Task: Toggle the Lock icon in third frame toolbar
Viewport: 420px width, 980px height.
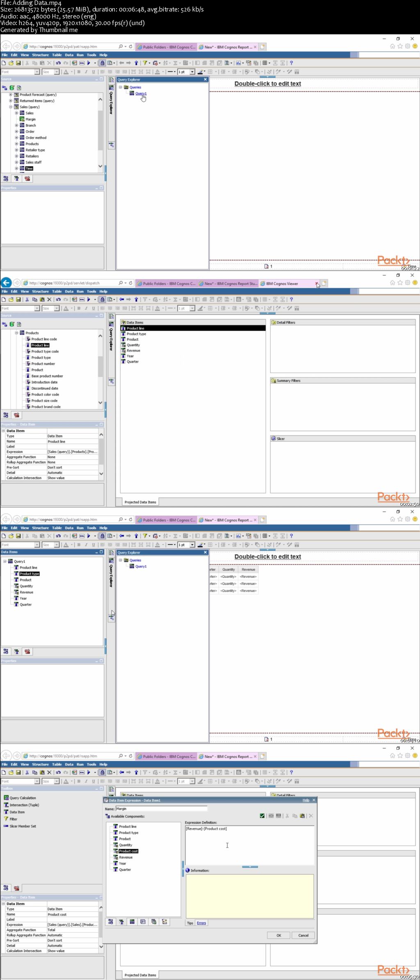Action: 103,536
